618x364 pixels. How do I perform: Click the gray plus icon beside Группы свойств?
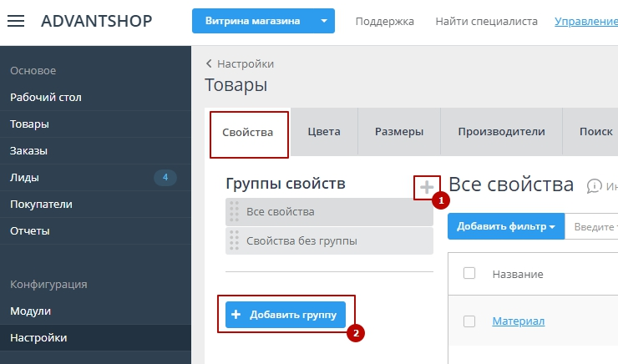[x=427, y=187]
